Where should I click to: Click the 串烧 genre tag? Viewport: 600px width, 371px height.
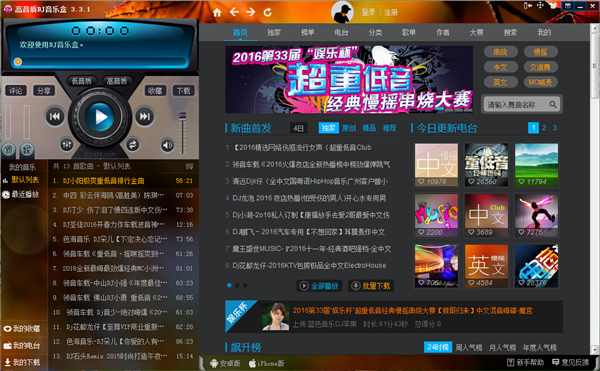(x=501, y=52)
